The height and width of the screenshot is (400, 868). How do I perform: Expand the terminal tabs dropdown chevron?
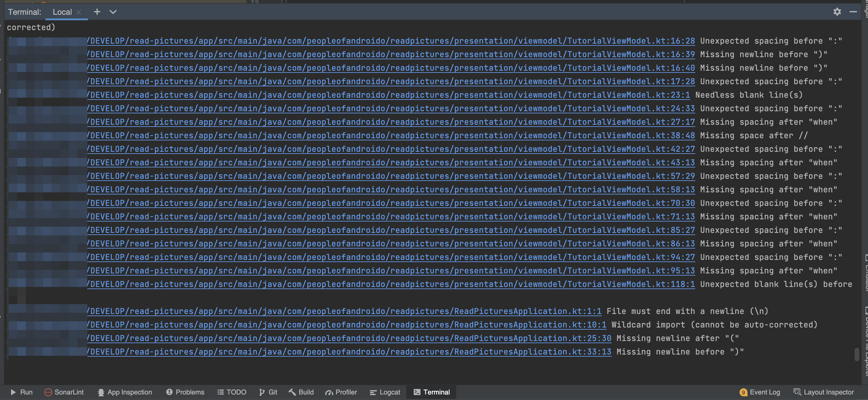[x=113, y=12]
